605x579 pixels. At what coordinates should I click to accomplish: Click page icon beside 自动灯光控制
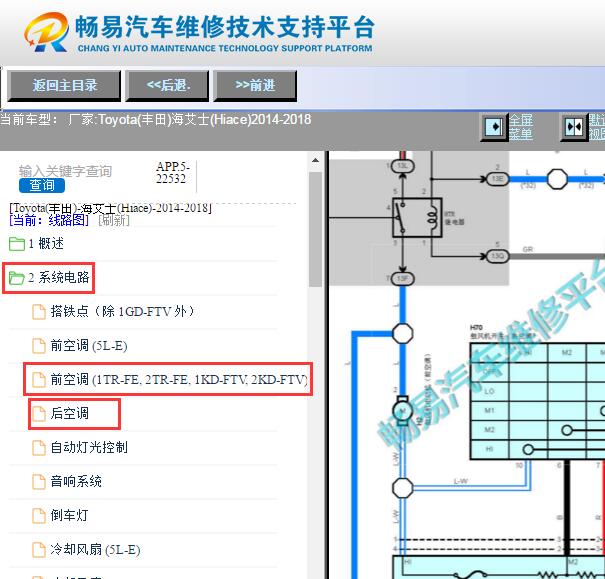coord(39,447)
